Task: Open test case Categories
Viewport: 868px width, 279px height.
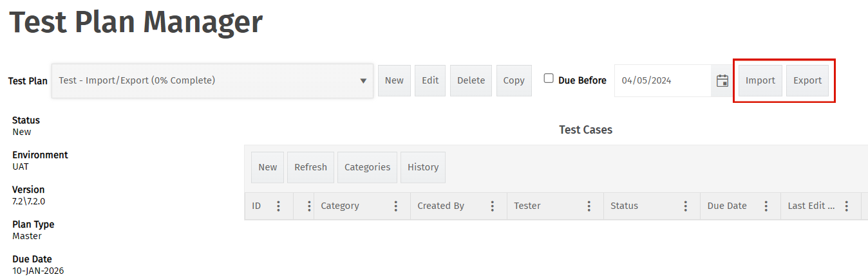Action: pyautogui.click(x=367, y=167)
